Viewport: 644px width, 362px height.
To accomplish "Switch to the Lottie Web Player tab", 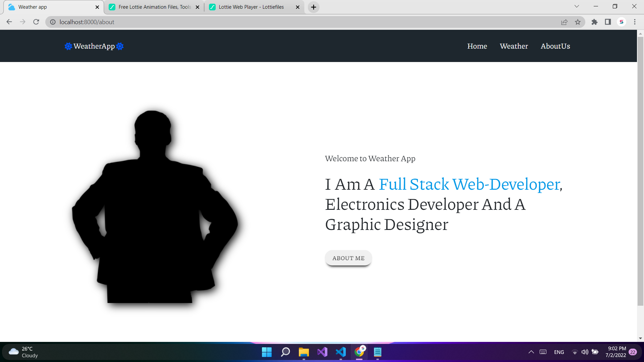I will point(251,7).
